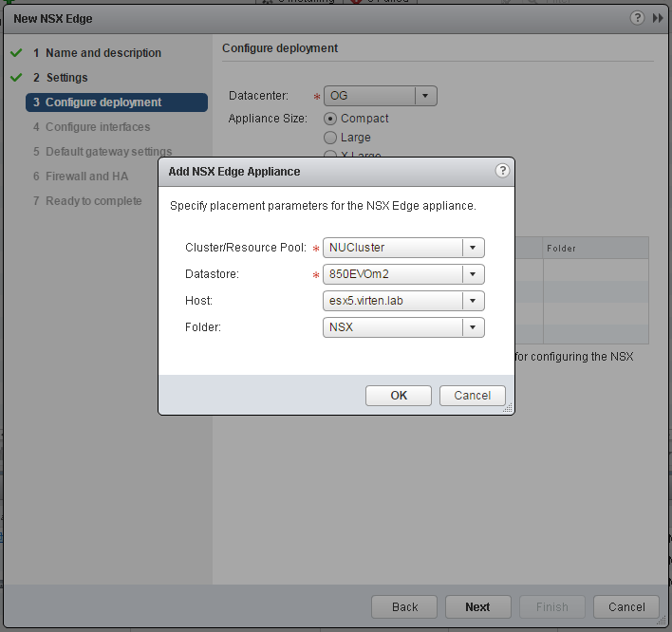Open help for New NSX Edge wizard
Screen dimensions: 672x632
pyautogui.click(x=637, y=18)
